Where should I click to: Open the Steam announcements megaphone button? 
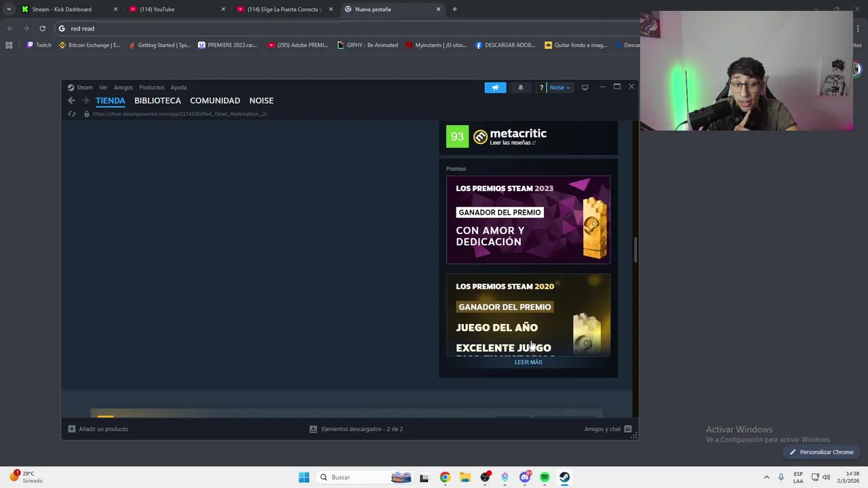[x=495, y=87]
